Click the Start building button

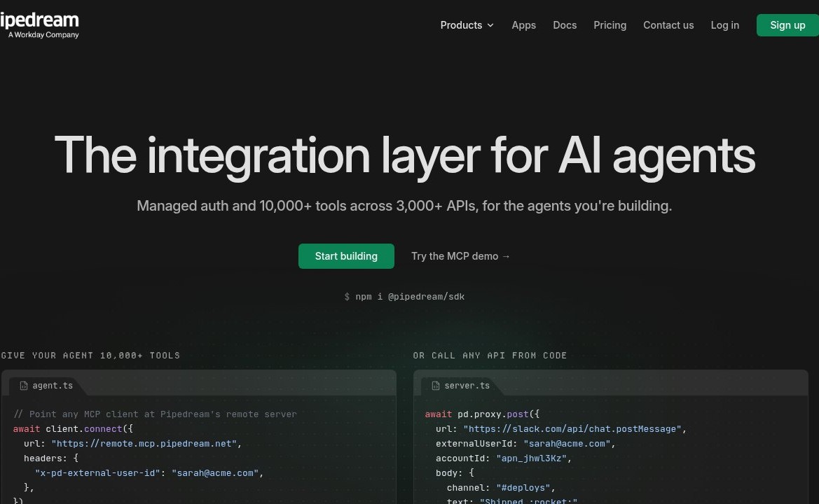point(346,256)
